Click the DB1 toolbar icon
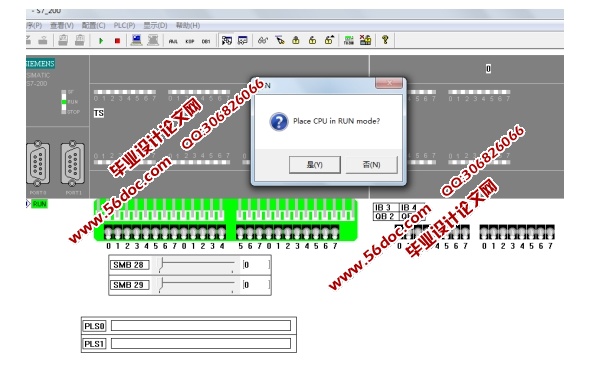 pos(206,41)
